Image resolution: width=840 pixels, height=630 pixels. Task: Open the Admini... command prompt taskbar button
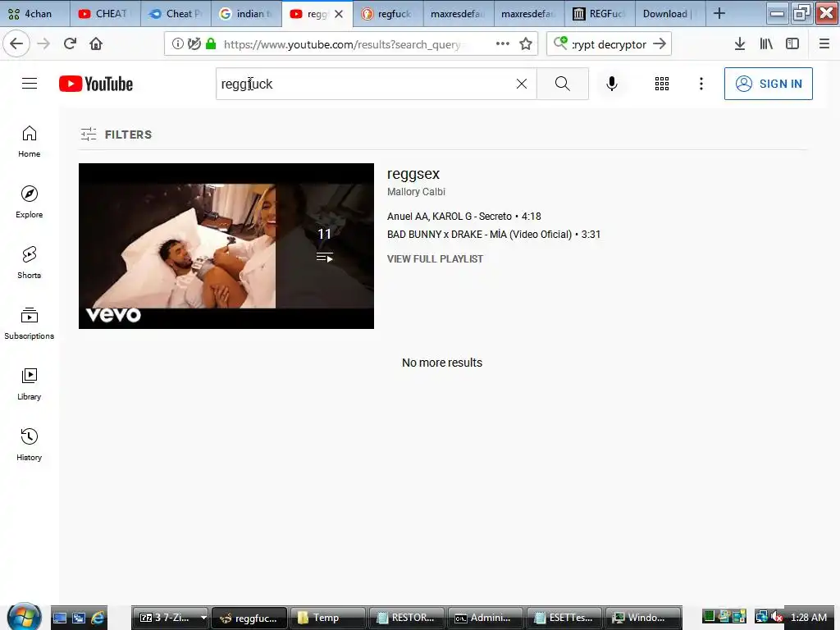click(486, 618)
